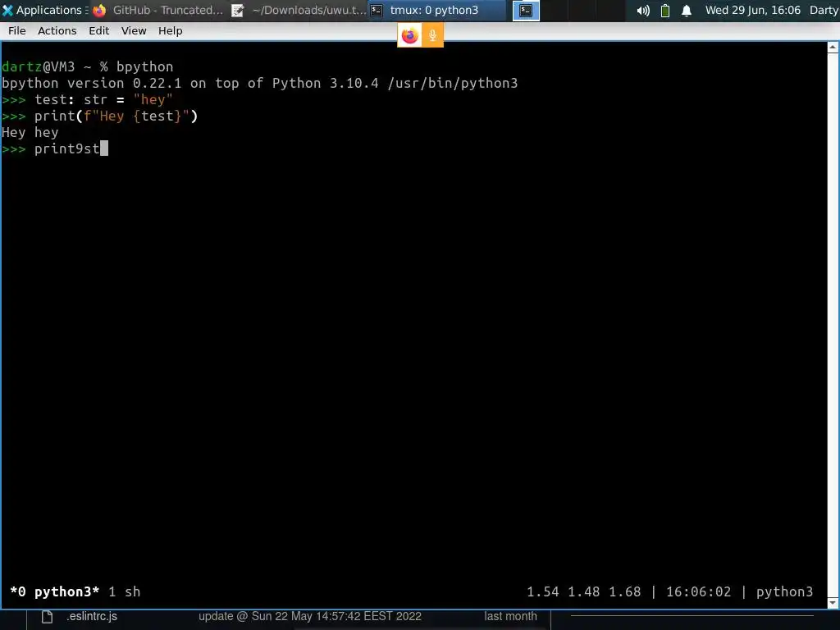The height and width of the screenshot is (630, 840).
Task: Click the clock showing Wed 29 Jun, 16:06
Action: point(753,10)
